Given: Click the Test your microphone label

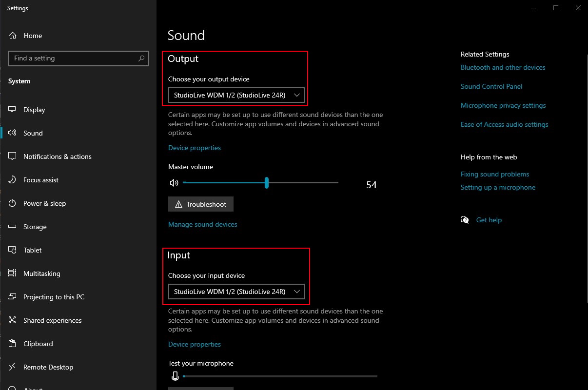Looking at the screenshot, I should coord(201,363).
